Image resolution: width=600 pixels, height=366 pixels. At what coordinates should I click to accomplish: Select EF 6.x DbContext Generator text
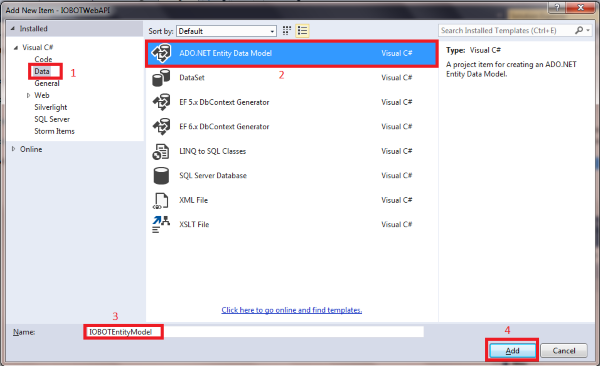[x=224, y=127]
